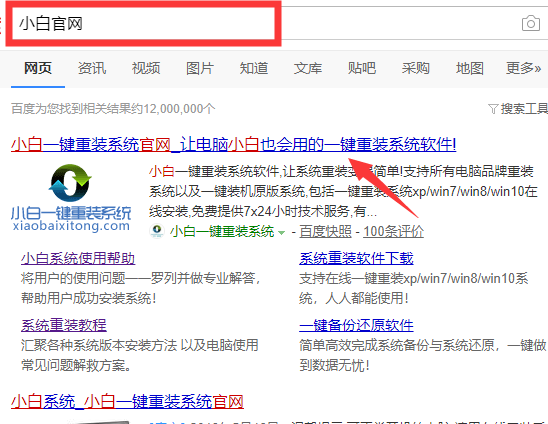Open the dropdown arrow after green 小白一键重装系统
548x424 pixels.
coord(281,232)
